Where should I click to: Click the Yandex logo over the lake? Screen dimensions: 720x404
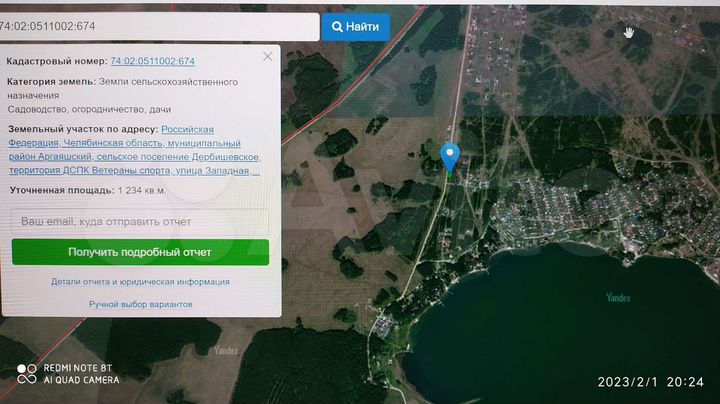click(618, 297)
